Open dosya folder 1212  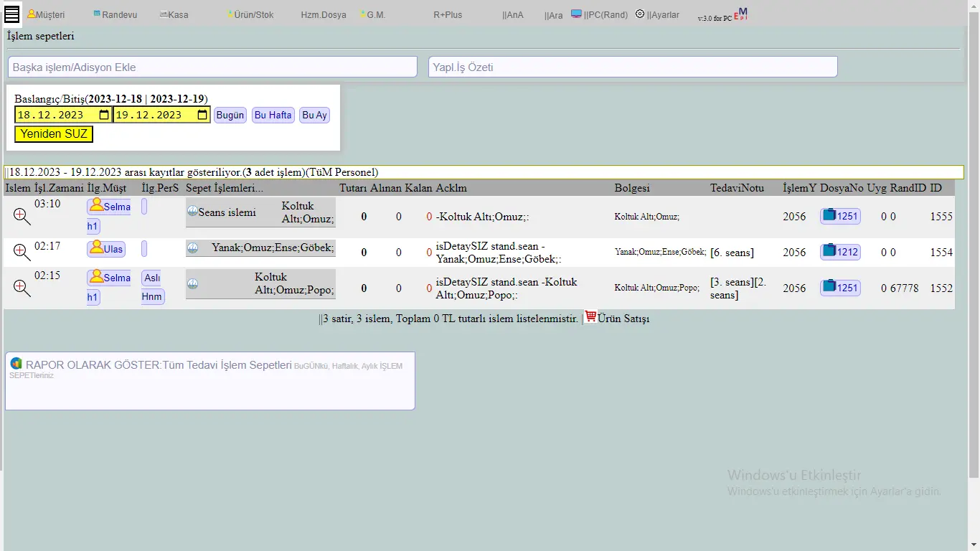coord(839,252)
